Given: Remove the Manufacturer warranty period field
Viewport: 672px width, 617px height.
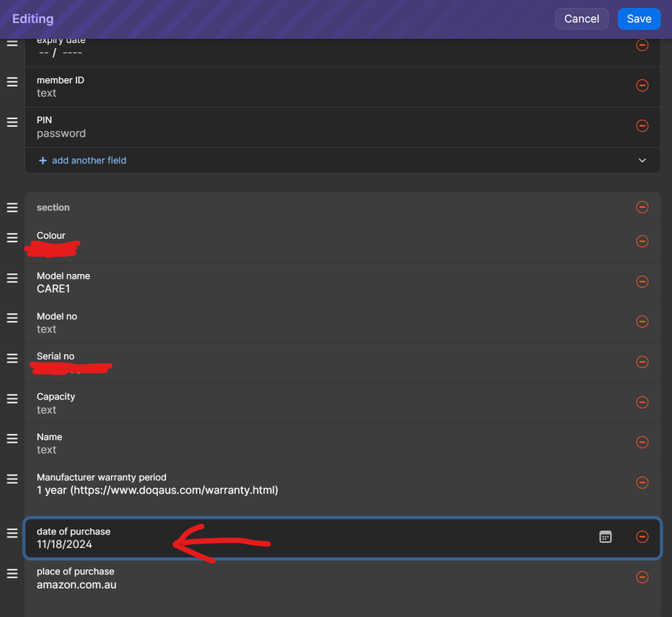Looking at the screenshot, I should point(642,482).
